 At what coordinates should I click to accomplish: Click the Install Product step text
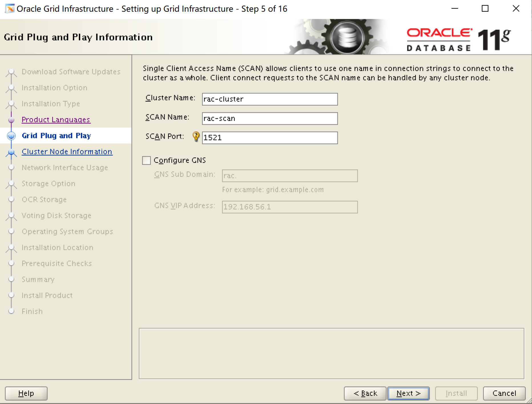(47, 295)
